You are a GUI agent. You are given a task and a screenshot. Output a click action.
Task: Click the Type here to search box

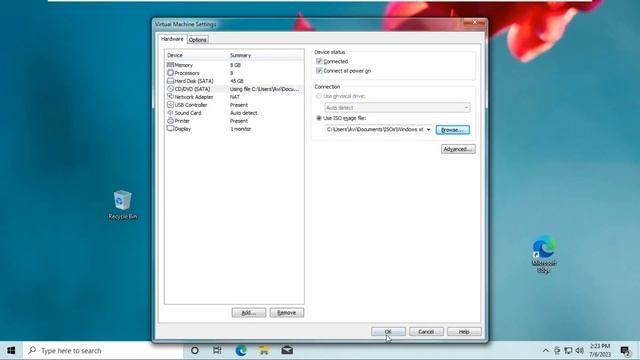click(104, 351)
